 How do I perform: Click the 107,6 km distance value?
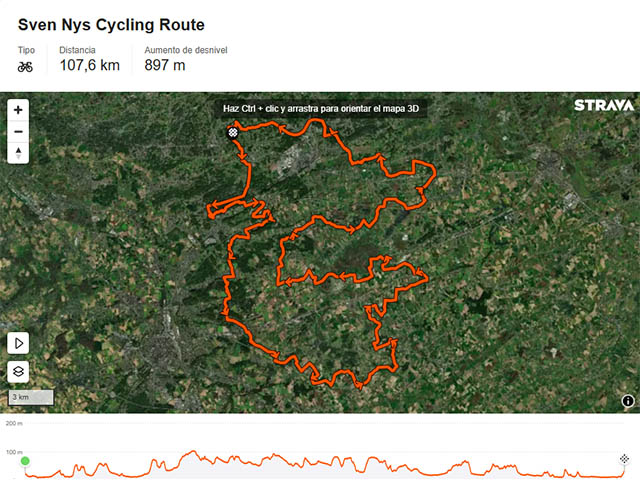89,66
